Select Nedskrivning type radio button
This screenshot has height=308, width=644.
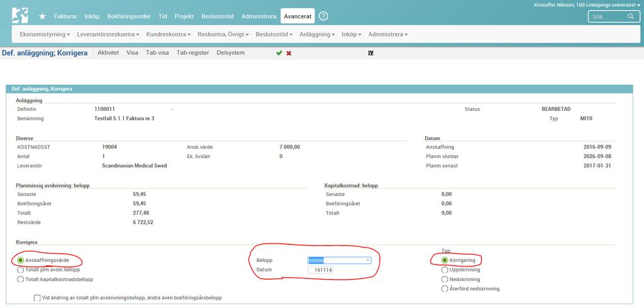tap(445, 279)
